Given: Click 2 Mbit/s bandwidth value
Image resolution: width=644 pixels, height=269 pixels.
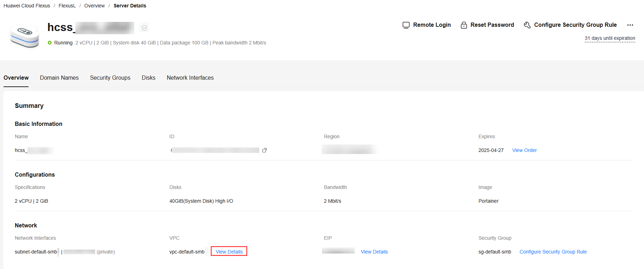Looking at the screenshot, I should pyautogui.click(x=332, y=201).
